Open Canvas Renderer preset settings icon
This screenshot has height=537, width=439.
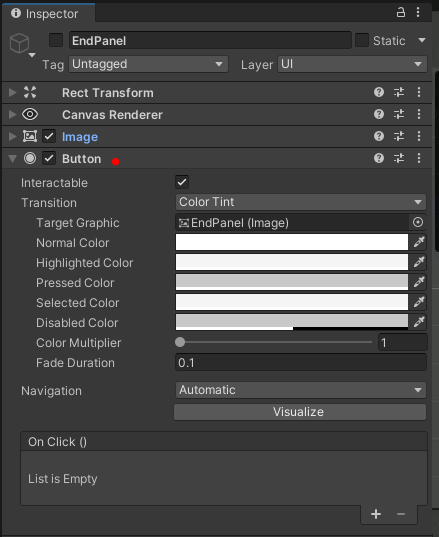(x=399, y=114)
